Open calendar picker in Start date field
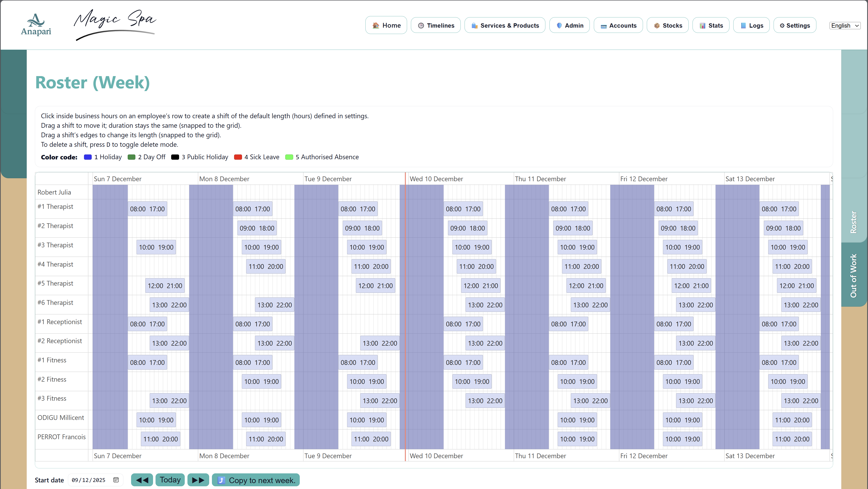This screenshot has width=868, height=489. click(116, 480)
